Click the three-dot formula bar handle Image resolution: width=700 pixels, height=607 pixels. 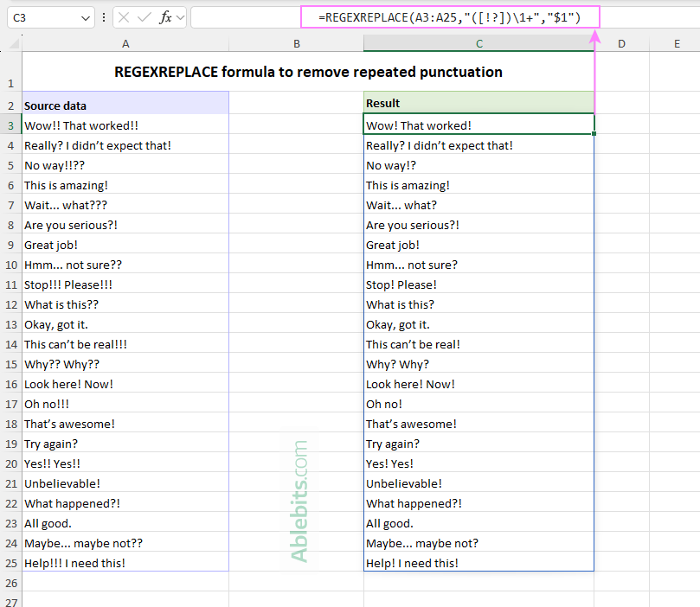pos(104,17)
